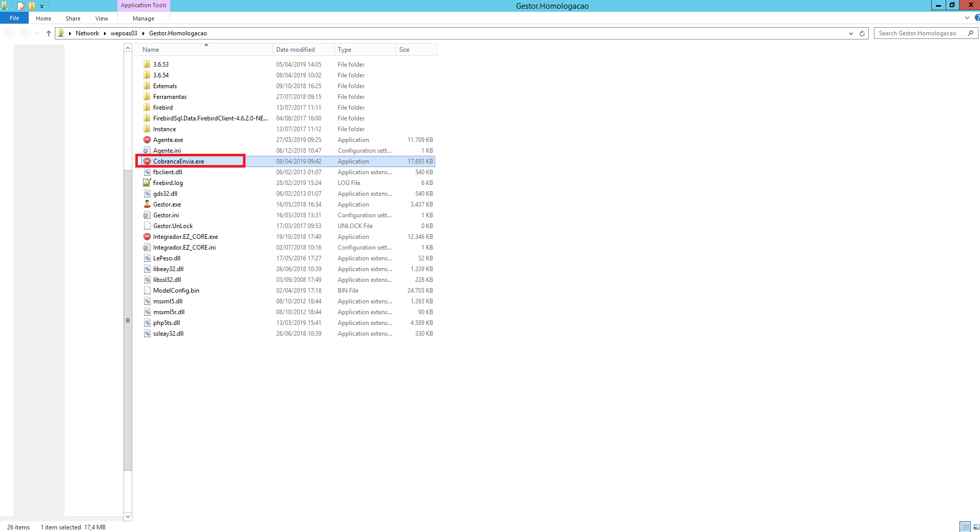Click the search magnifier icon
Image resolution: width=980 pixels, height=532 pixels.
pyautogui.click(x=970, y=33)
